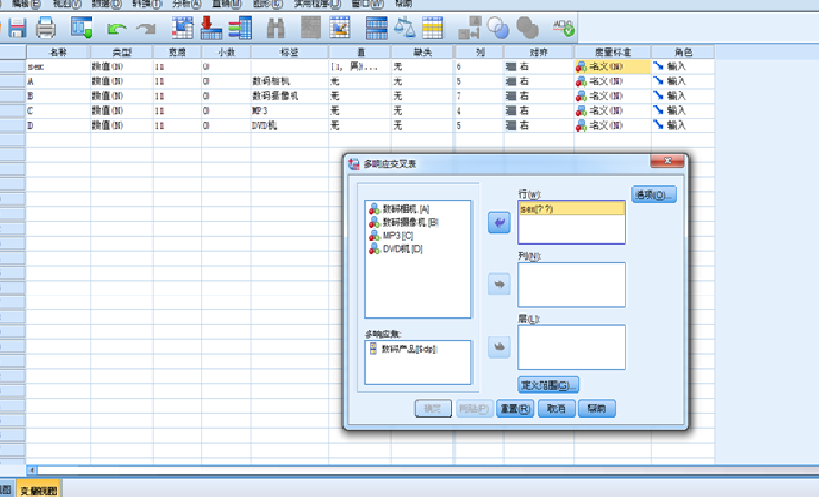Click the role 输入 cell in the row of variable D

683,125
